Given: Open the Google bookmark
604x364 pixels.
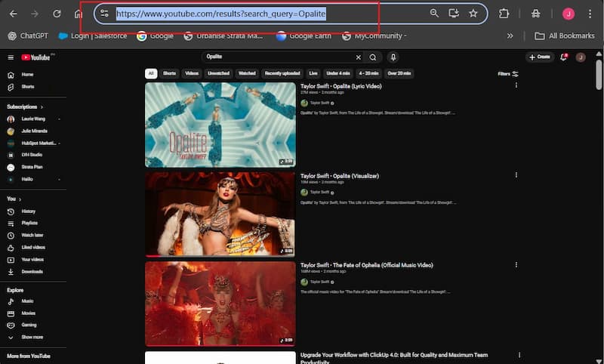Looking at the screenshot, I should pyautogui.click(x=156, y=35).
